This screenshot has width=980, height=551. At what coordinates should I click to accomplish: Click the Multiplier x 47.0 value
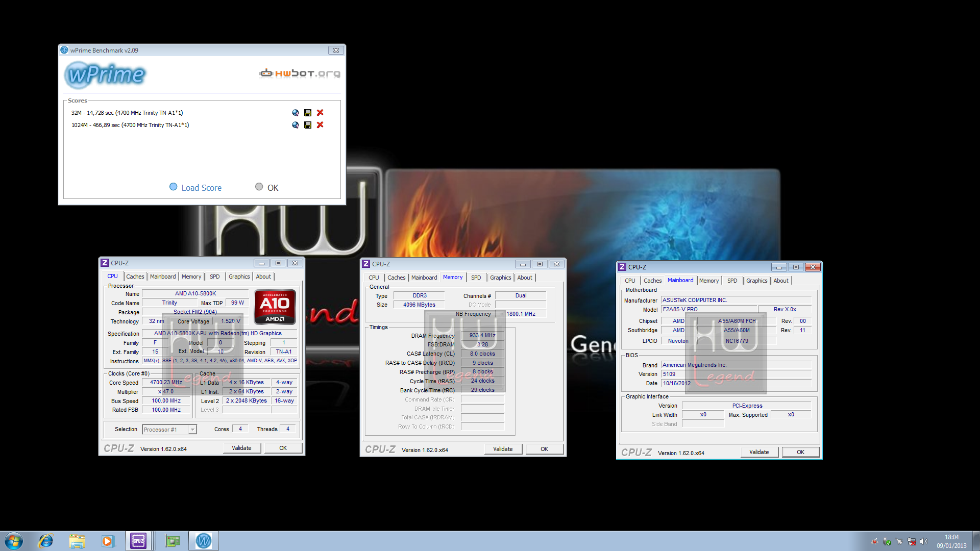(166, 391)
